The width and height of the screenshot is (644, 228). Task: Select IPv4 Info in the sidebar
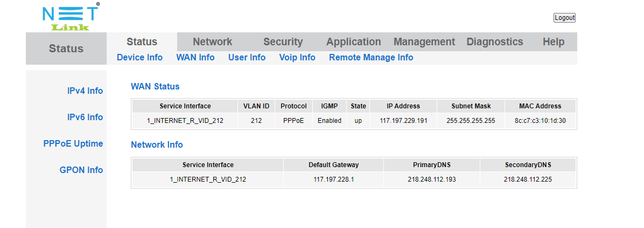click(x=85, y=91)
